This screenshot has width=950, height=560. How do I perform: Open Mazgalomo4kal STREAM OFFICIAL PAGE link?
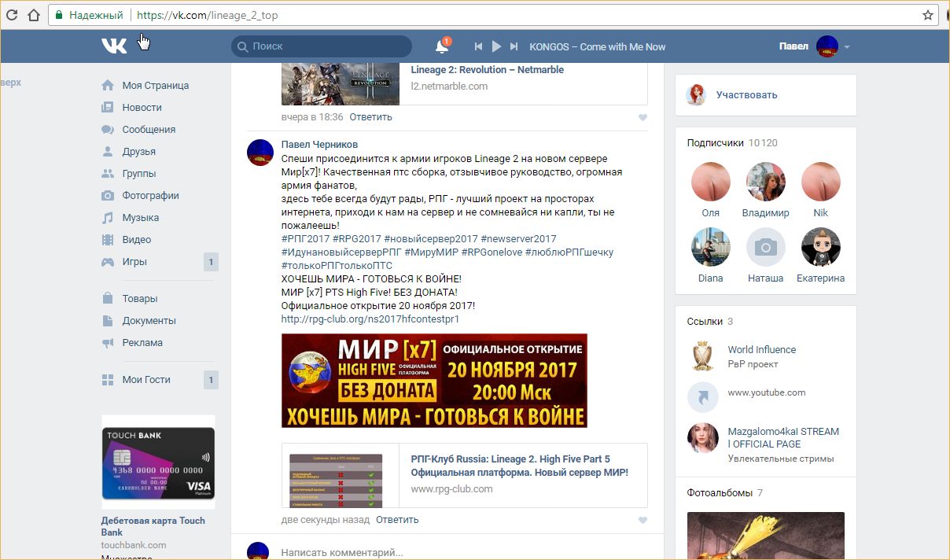point(783,437)
